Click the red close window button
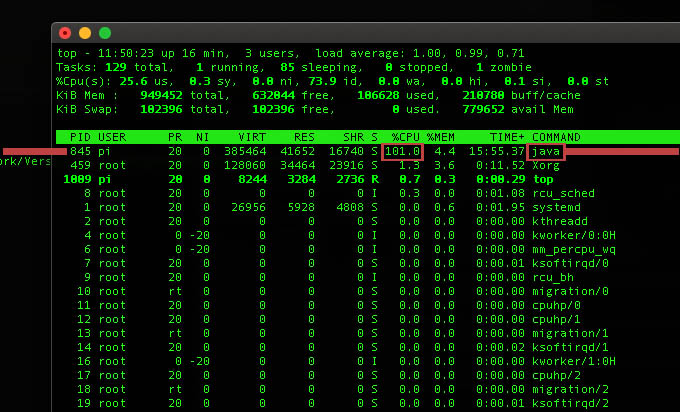The width and height of the screenshot is (680, 412). coord(65,33)
